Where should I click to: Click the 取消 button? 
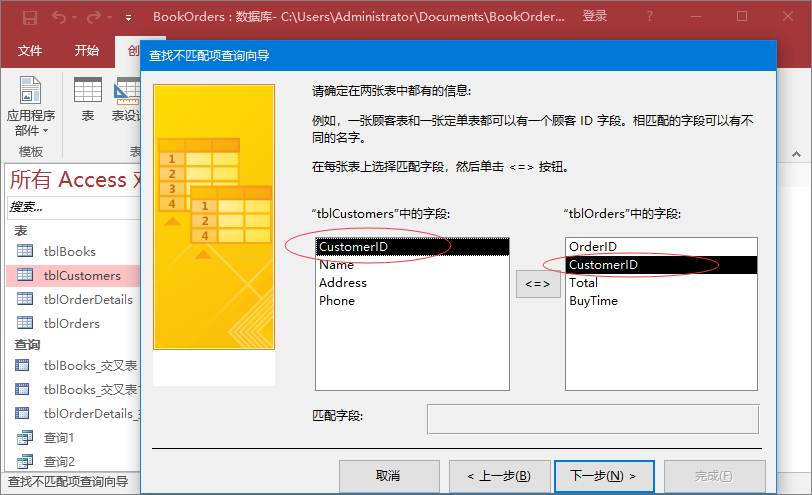coord(388,476)
